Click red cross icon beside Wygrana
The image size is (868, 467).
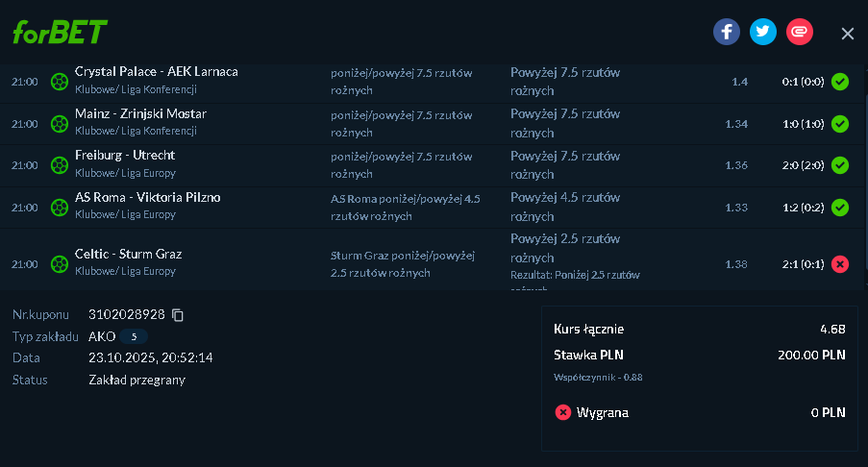563,412
